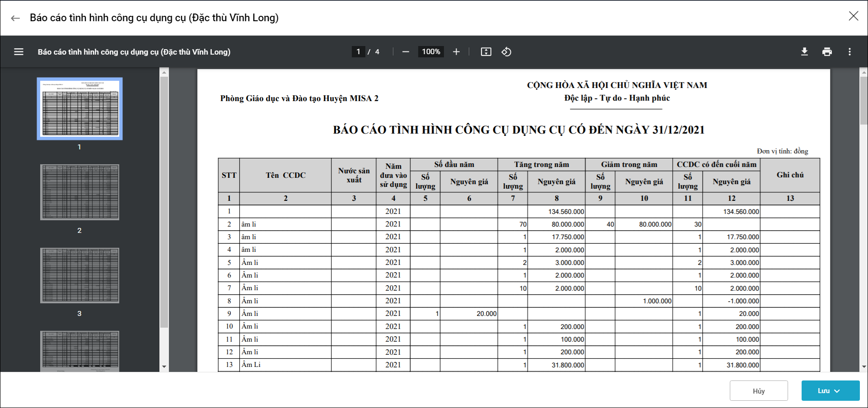Select page 2 thumbnail
The height and width of the screenshot is (408, 868).
pyautogui.click(x=79, y=192)
